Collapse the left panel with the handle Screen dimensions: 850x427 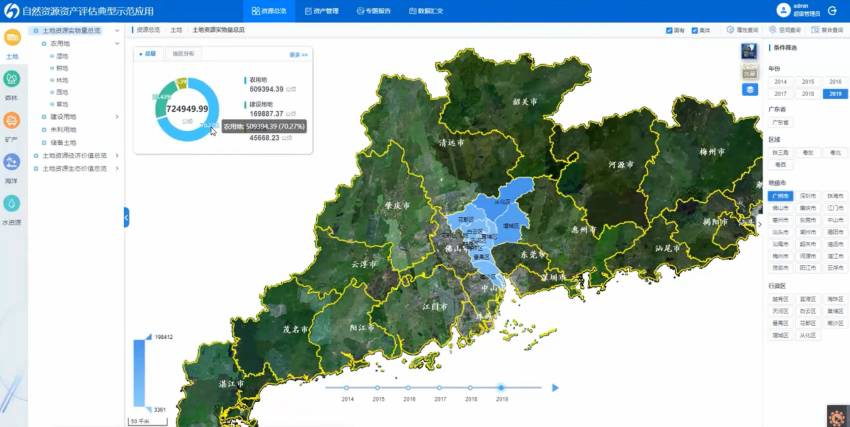click(127, 217)
